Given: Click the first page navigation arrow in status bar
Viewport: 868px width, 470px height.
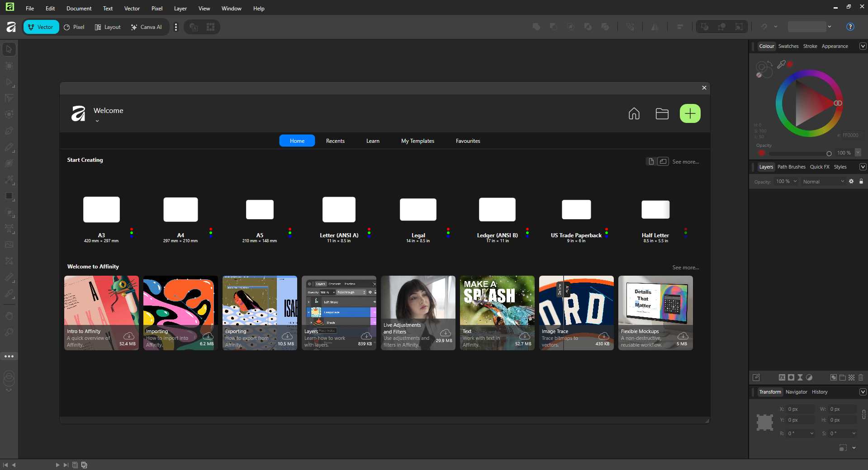Looking at the screenshot, I should click(5, 465).
